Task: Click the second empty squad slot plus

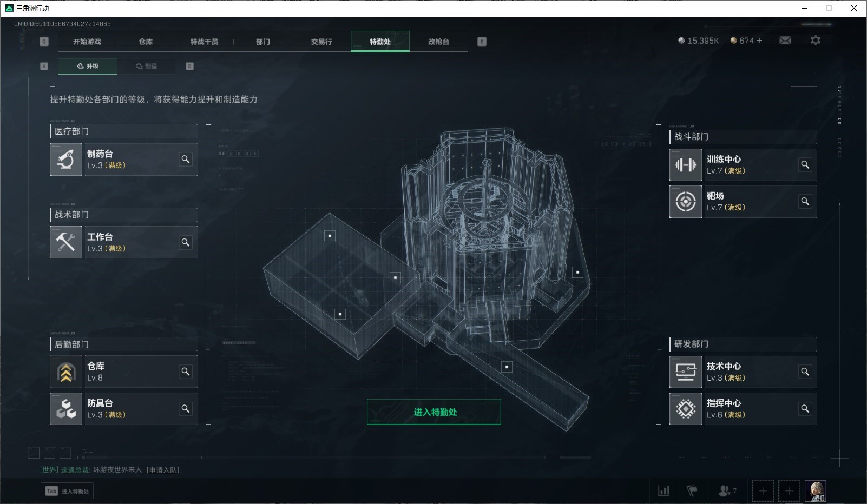Action: click(789, 491)
